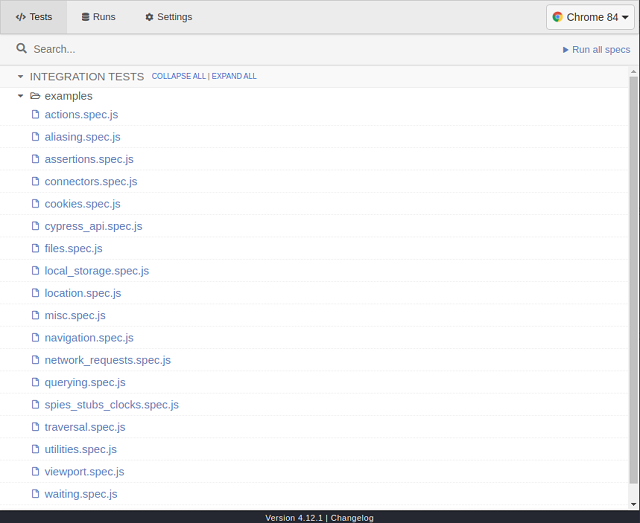
Task: Click the file icon beside cookies.spec.js
Action: pyautogui.click(x=36, y=204)
